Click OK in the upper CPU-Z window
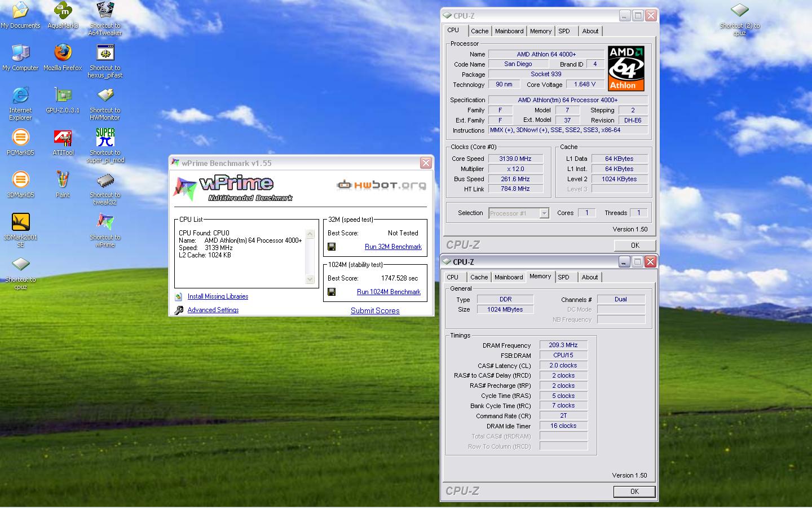The image size is (812, 508). [635, 246]
